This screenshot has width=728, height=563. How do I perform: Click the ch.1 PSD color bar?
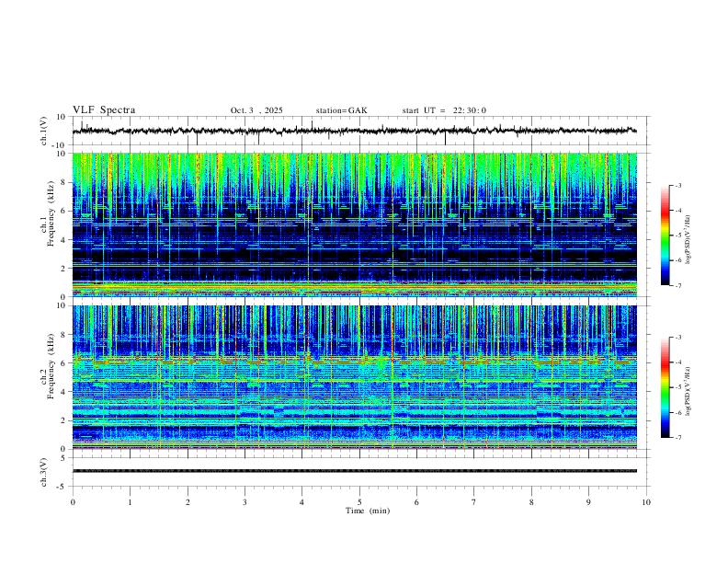pos(665,236)
